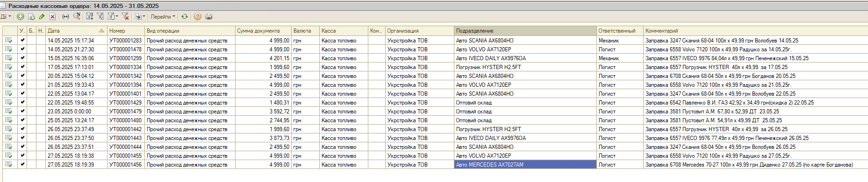The height and width of the screenshot is (182, 868).
Task: Click the document status icon of row УТ000001342
Action: [9, 76]
